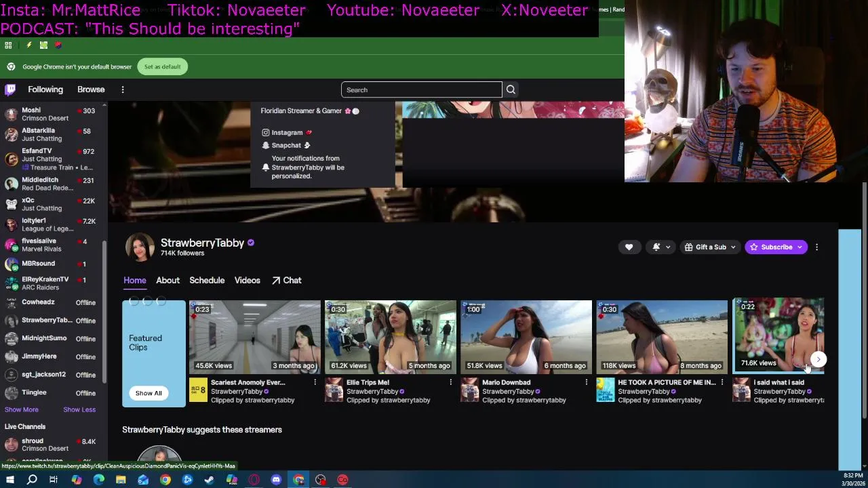Open options menu for Scariest Anomoly Ever clip
This screenshot has width=868, height=488.
tap(315, 383)
